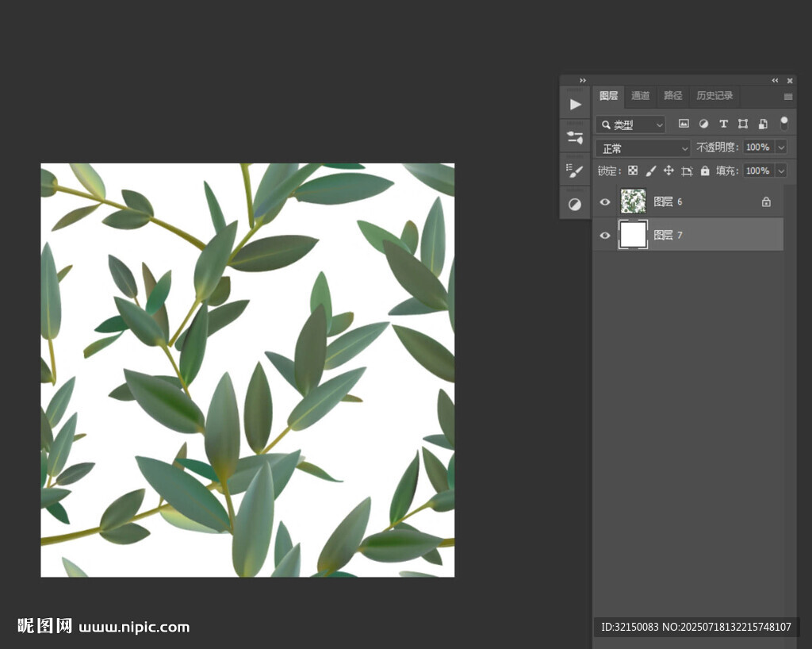The width and height of the screenshot is (812, 649).
Task: Expand the 不透明度 opacity slider arrow
Action: tap(781, 148)
